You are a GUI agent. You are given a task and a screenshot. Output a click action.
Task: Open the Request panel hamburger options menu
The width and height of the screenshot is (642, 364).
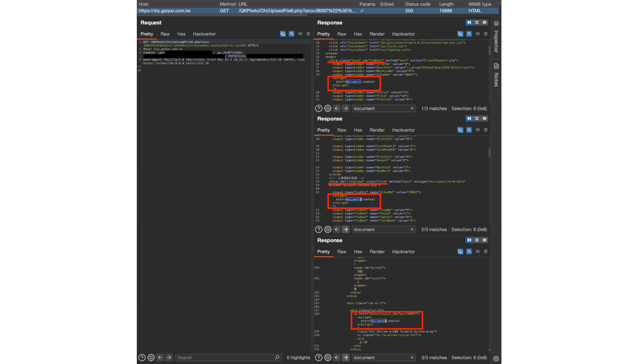coord(308,34)
